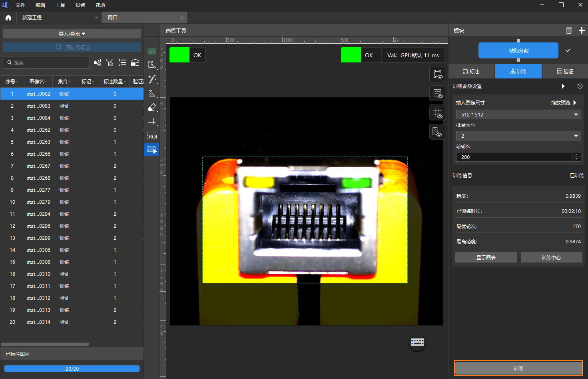588x379 pixels.
Task: Select the polygon annotation tool
Action: tap(151, 64)
